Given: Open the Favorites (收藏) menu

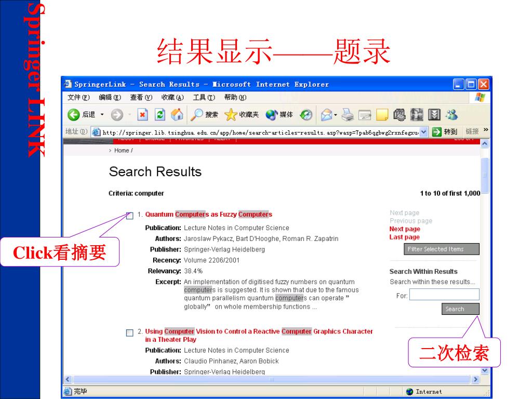Looking at the screenshot, I should (x=172, y=97).
